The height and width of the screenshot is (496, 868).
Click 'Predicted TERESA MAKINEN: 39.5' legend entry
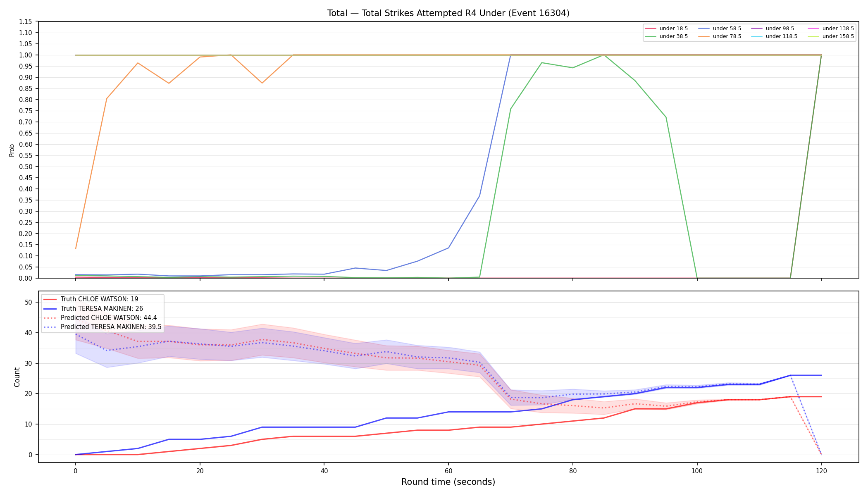tap(103, 327)
